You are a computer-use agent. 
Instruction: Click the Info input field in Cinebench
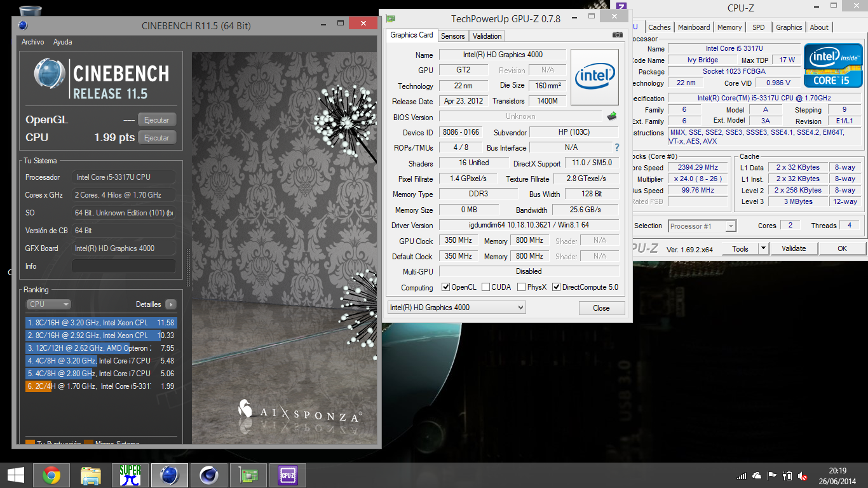(124, 266)
